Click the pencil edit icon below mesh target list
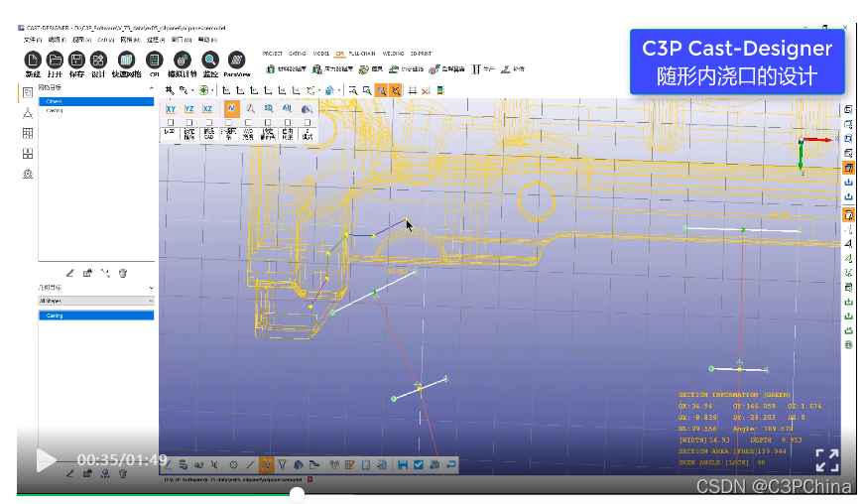Screen dimensions: 867x504 pos(69,273)
